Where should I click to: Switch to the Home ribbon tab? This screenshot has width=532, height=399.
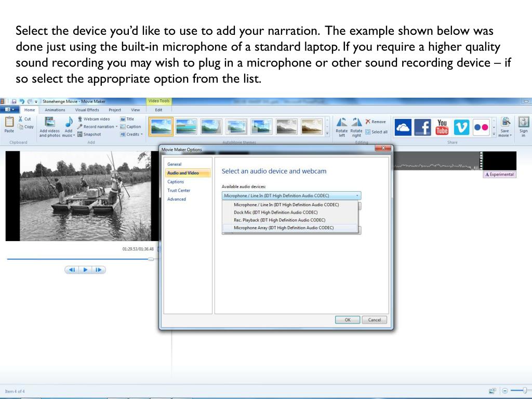(x=30, y=110)
